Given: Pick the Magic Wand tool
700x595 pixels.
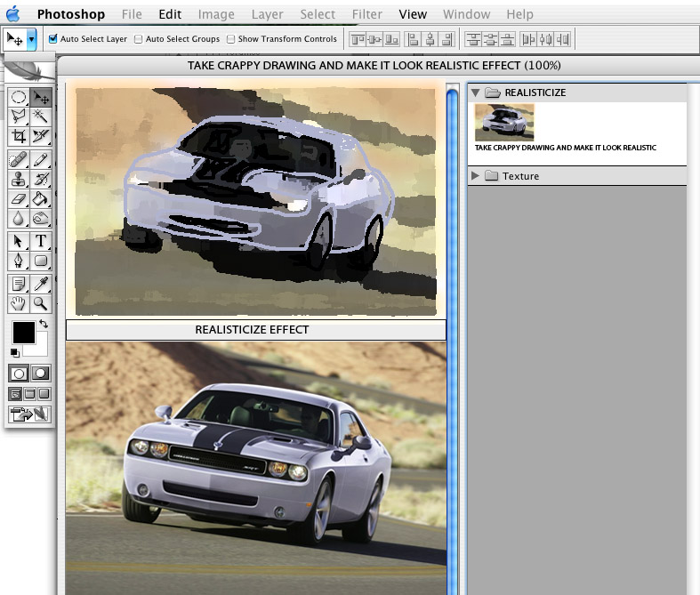Looking at the screenshot, I should (41, 117).
